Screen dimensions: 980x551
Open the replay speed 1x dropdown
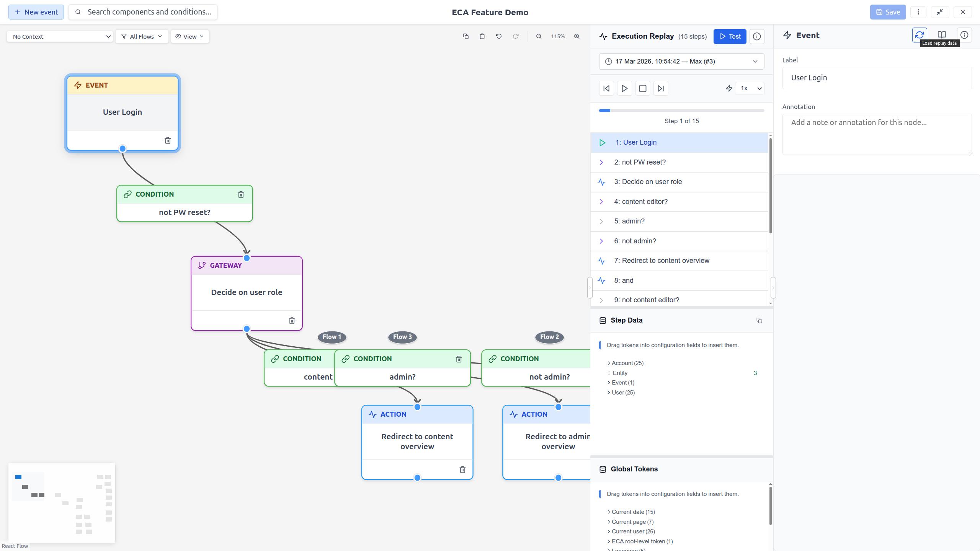(x=749, y=88)
